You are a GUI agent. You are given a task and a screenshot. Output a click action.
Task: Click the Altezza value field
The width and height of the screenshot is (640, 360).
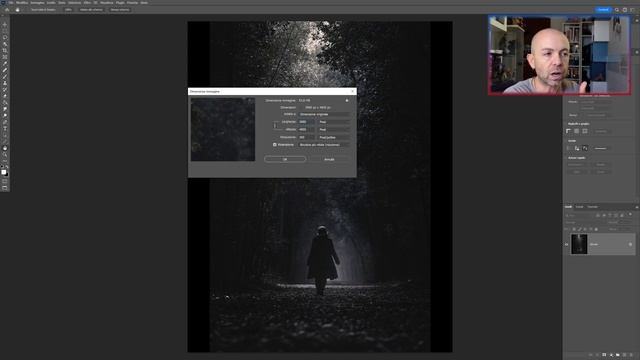click(x=307, y=129)
